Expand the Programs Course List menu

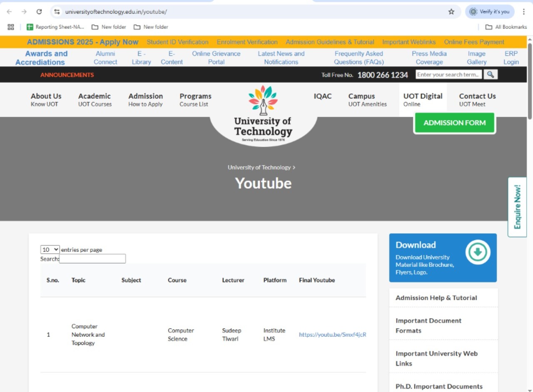click(x=195, y=99)
